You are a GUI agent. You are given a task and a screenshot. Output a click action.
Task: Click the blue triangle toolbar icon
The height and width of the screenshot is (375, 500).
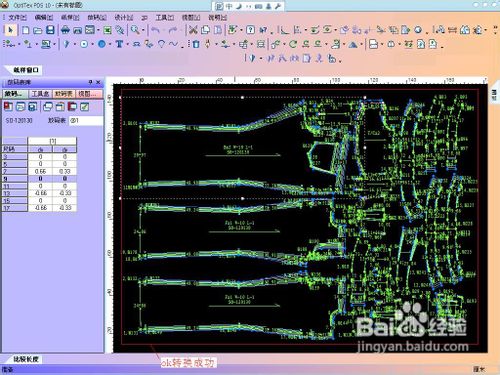click(x=353, y=44)
